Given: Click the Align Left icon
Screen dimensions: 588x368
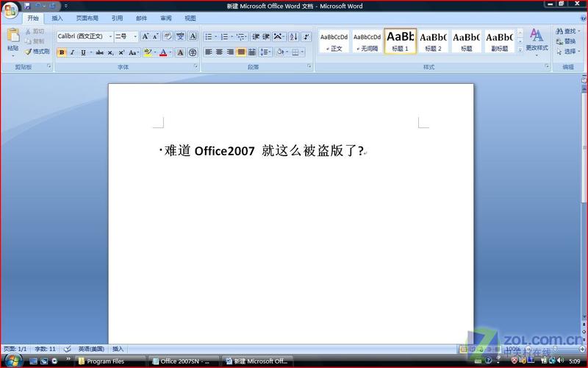Looking at the screenshot, I should pos(209,52).
